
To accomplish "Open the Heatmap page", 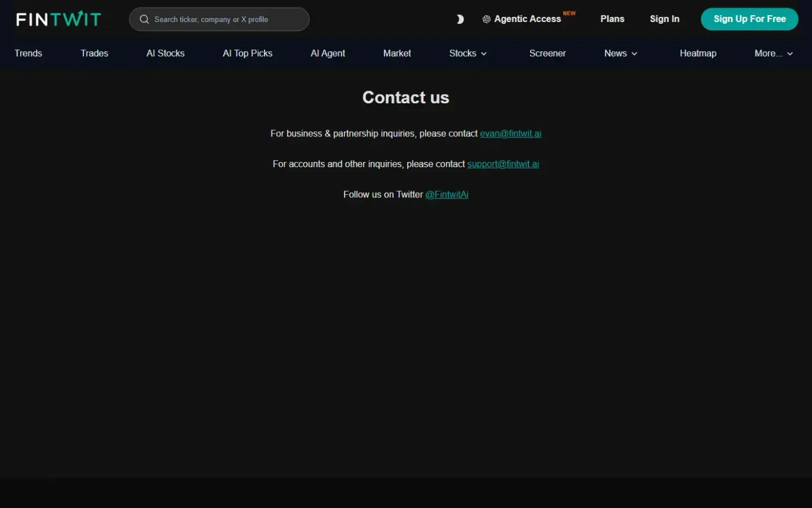I will 698,53.
